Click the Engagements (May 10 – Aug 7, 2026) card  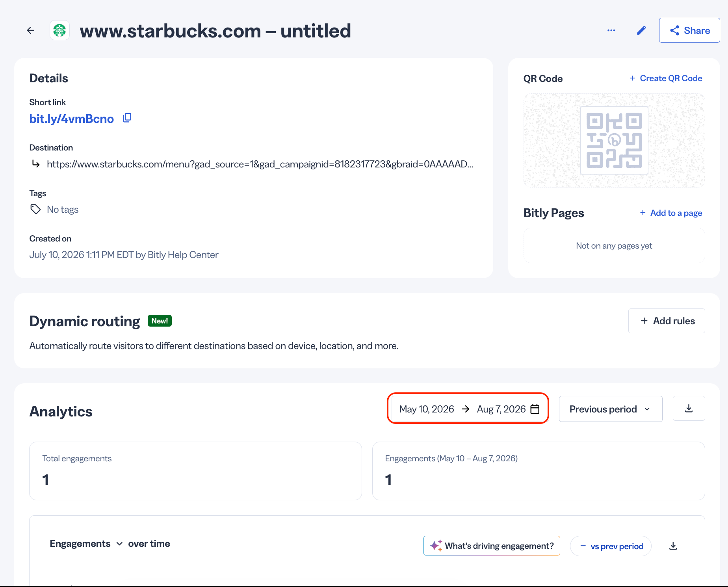coord(539,471)
